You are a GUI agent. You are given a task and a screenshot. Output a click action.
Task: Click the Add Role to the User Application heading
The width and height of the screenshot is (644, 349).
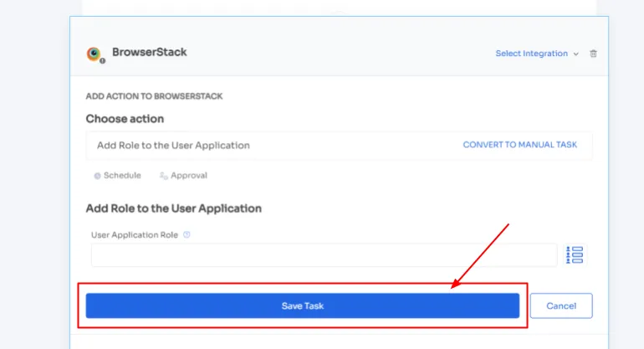coord(173,208)
